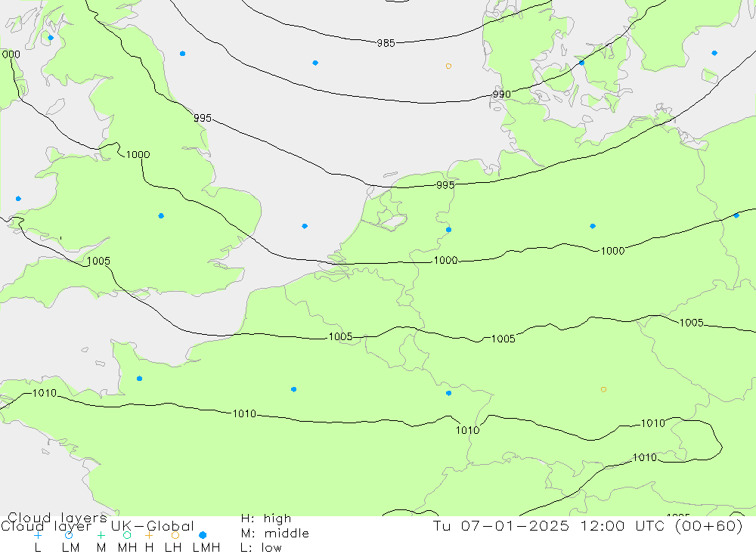Viewport: 756px width, 554px height.
Task: Select the blue marker over the Irish Sea
Action: pyautogui.click(x=18, y=199)
